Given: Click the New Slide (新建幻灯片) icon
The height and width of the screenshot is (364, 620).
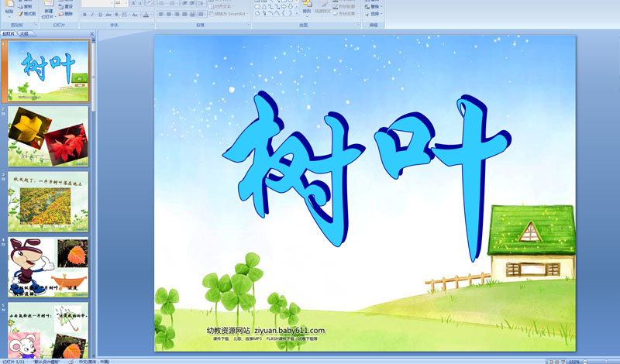Looking at the screenshot, I should pos(49,4).
